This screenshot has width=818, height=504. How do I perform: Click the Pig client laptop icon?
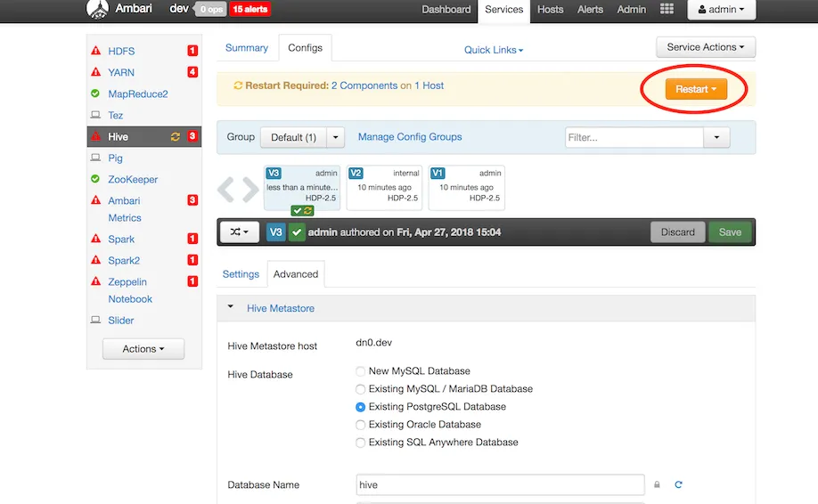coord(95,158)
